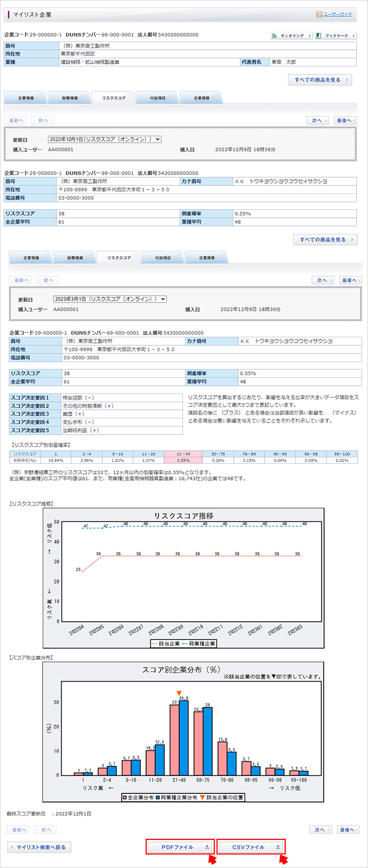Click the 同業種企業分布 blue legend entry
Image resolution: width=368 pixels, height=868 pixels.
176,797
